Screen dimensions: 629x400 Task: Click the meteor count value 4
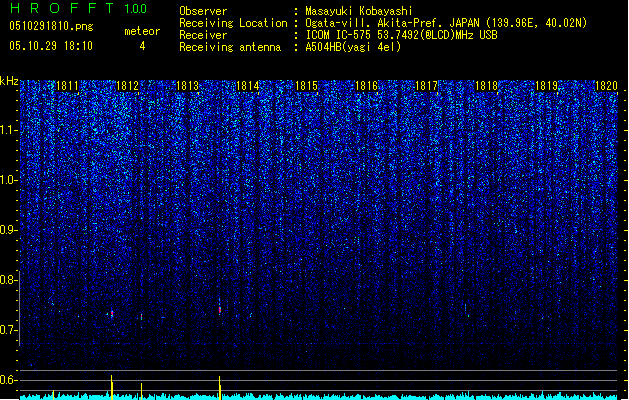tap(142, 46)
